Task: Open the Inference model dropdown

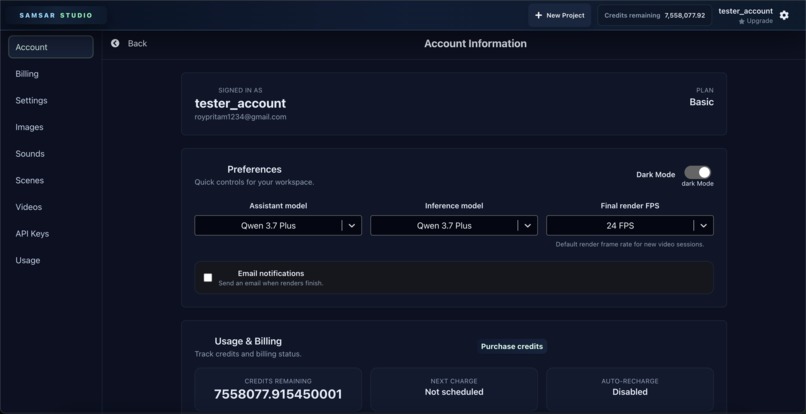Action: click(x=454, y=225)
